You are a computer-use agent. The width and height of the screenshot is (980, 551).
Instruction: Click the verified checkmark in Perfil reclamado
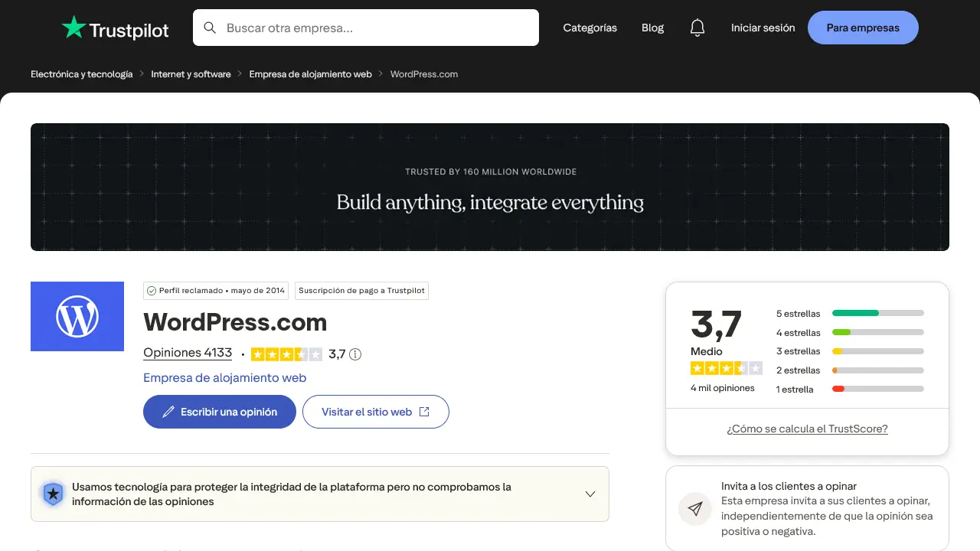coord(152,291)
